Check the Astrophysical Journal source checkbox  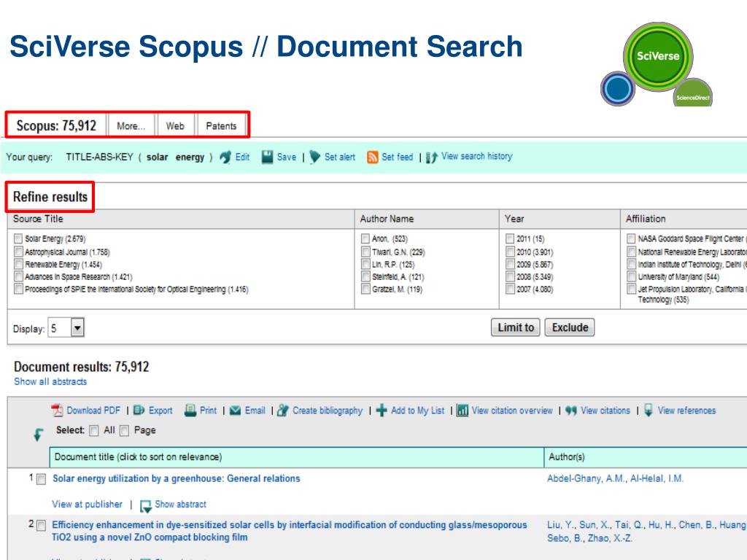18,252
